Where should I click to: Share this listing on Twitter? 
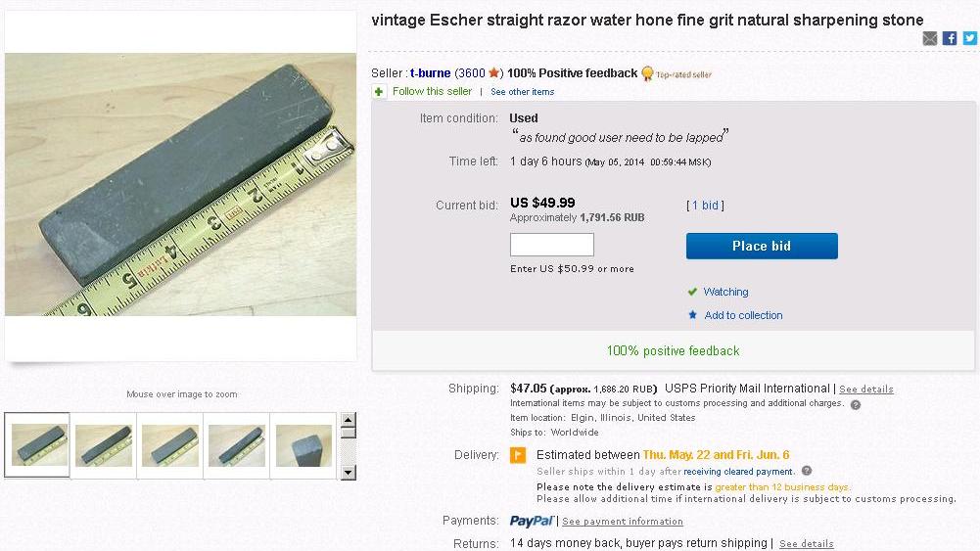pyautogui.click(x=969, y=38)
